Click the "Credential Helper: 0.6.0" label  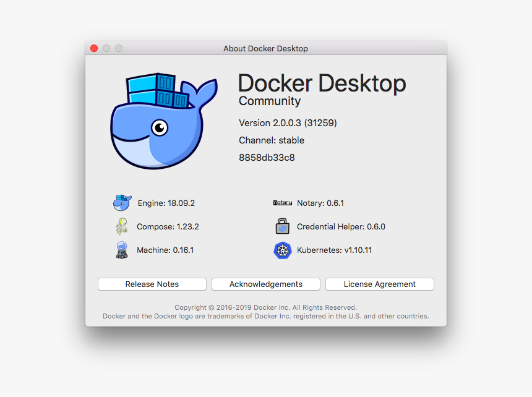[x=341, y=226]
